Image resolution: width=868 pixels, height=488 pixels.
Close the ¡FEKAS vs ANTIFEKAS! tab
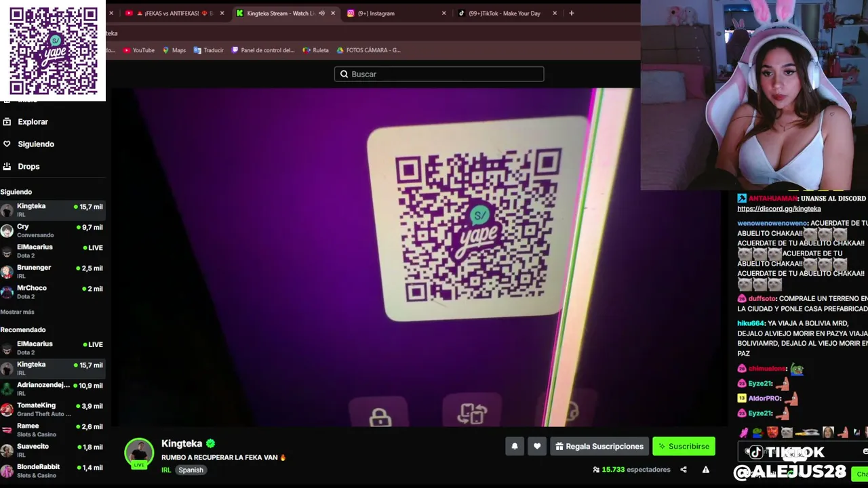click(x=222, y=13)
